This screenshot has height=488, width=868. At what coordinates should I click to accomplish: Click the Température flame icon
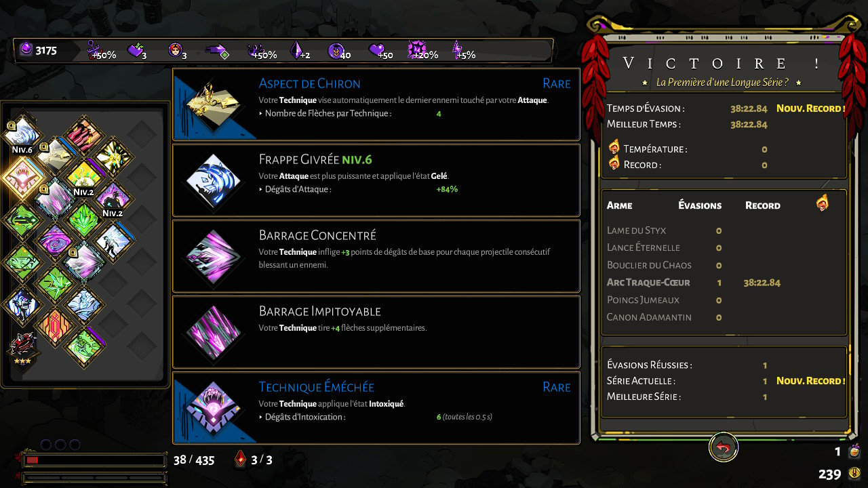[x=614, y=147]
